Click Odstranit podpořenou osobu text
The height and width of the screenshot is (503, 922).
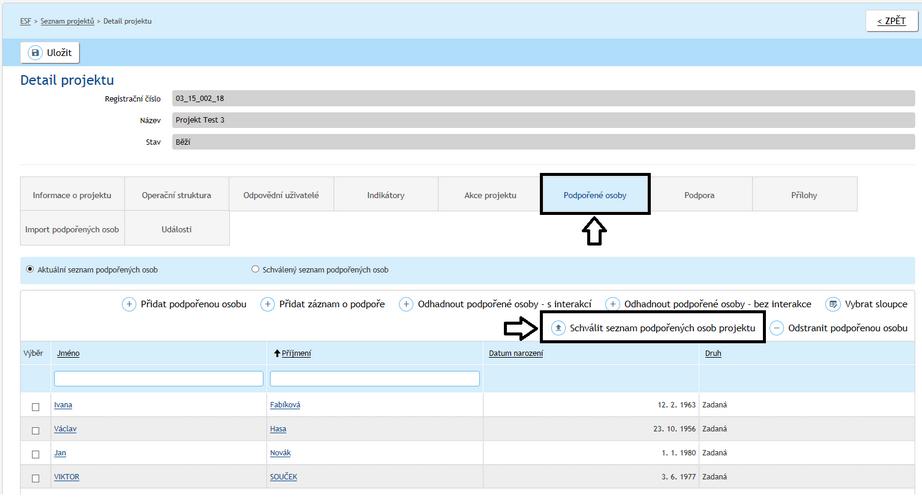point(848,328)
